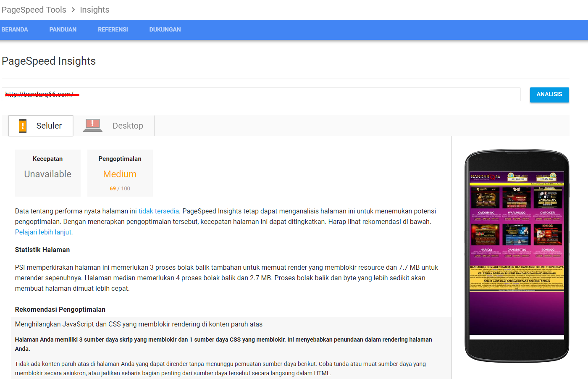The image size is (588, 379).
Task: Switch to the Seluler tab
Action: [41, 126]
